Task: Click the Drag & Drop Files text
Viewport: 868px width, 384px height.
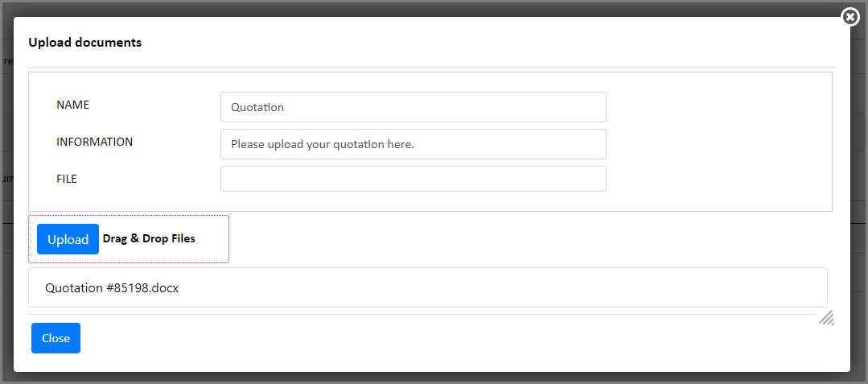Action: pos(149,239)
